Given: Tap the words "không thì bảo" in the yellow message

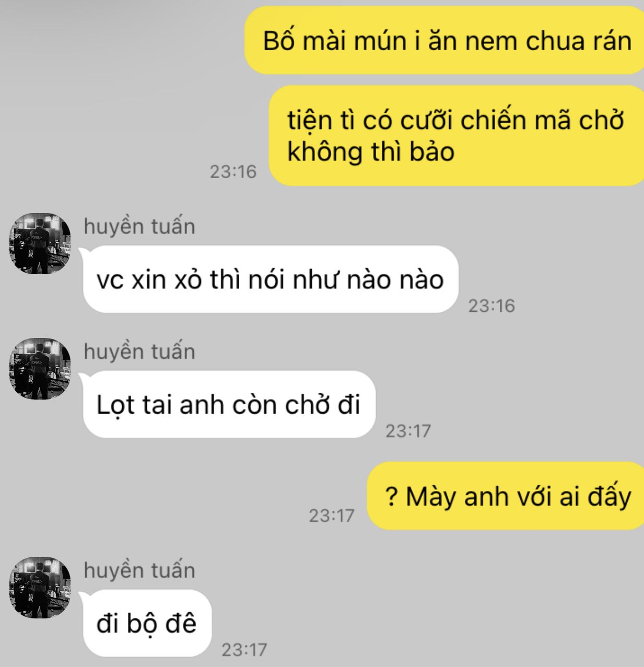Looking at the screenshot, I should 371,152.
